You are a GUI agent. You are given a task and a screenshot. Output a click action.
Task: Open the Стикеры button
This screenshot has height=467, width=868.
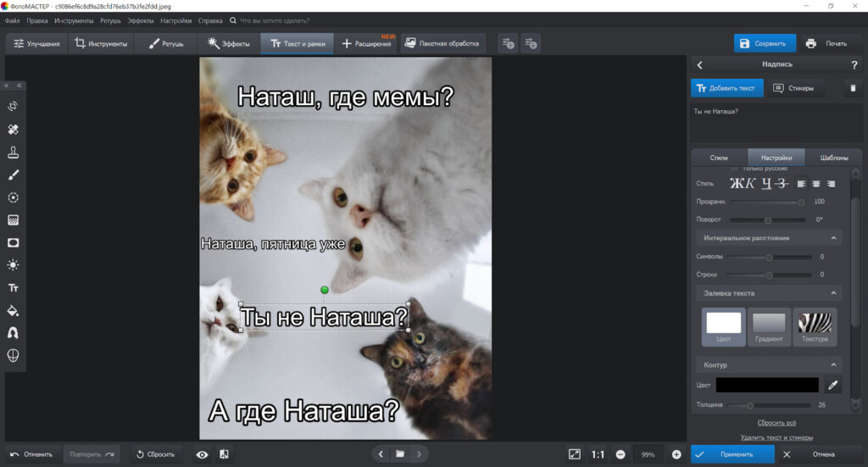point(793,88)
